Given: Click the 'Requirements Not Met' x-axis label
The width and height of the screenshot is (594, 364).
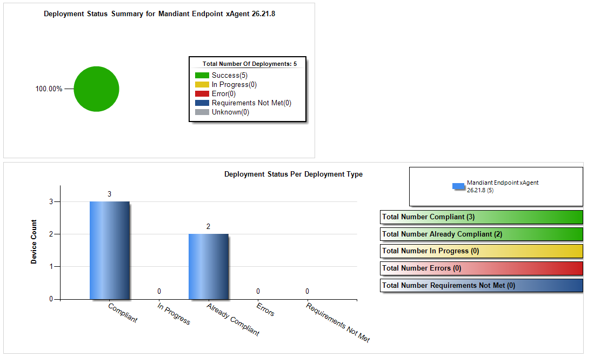Looking at the screenshot, I should coord(337,322).
